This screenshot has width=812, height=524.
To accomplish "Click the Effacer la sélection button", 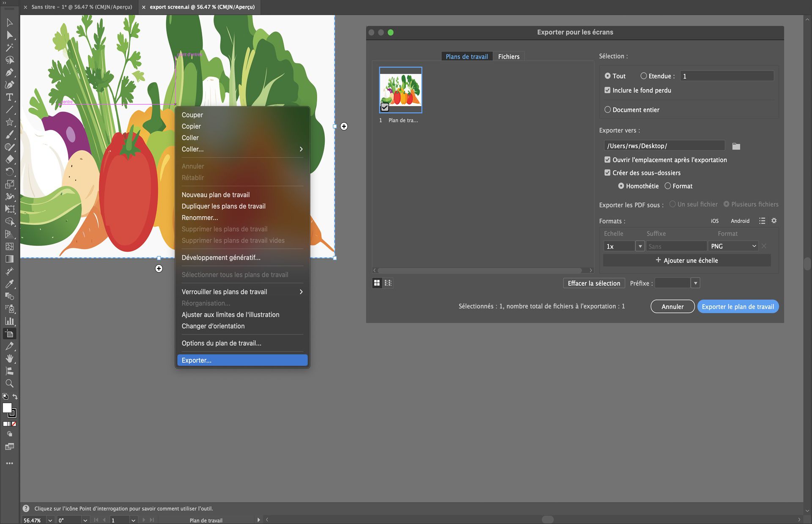I will 594,283.
